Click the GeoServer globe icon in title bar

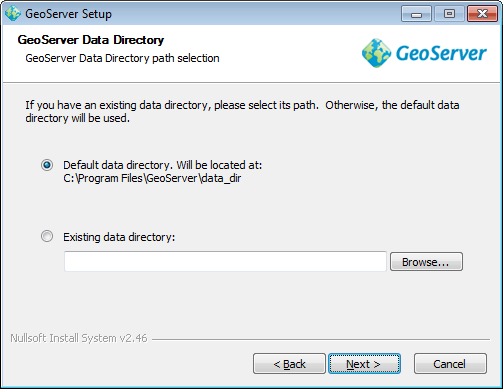pos(13,14)
